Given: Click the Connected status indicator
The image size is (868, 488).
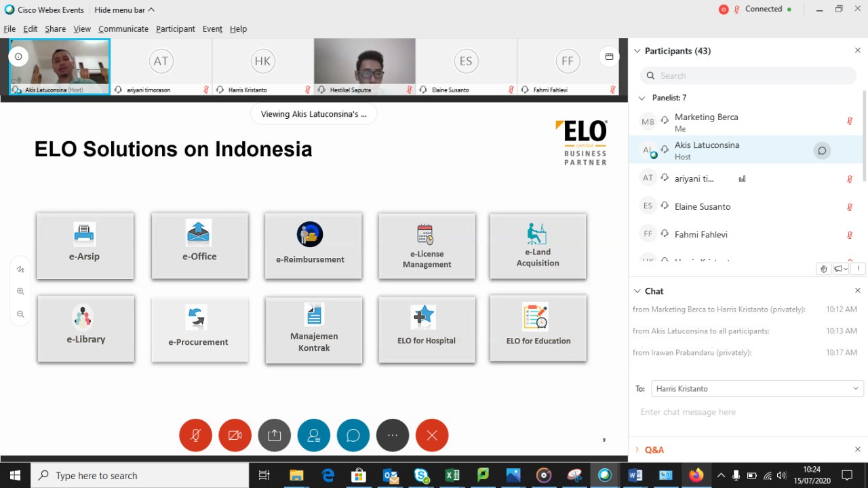Looking at the screenshot, I should (x=768, y=10).
